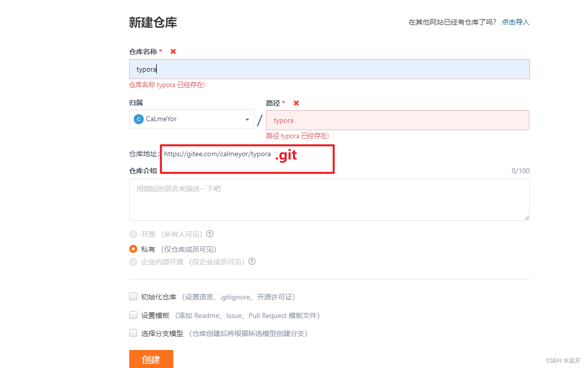The image size is (588, 368).
Task: Click the dropdown arrow in the 归属 selector
Action: (x=247, y=119)
